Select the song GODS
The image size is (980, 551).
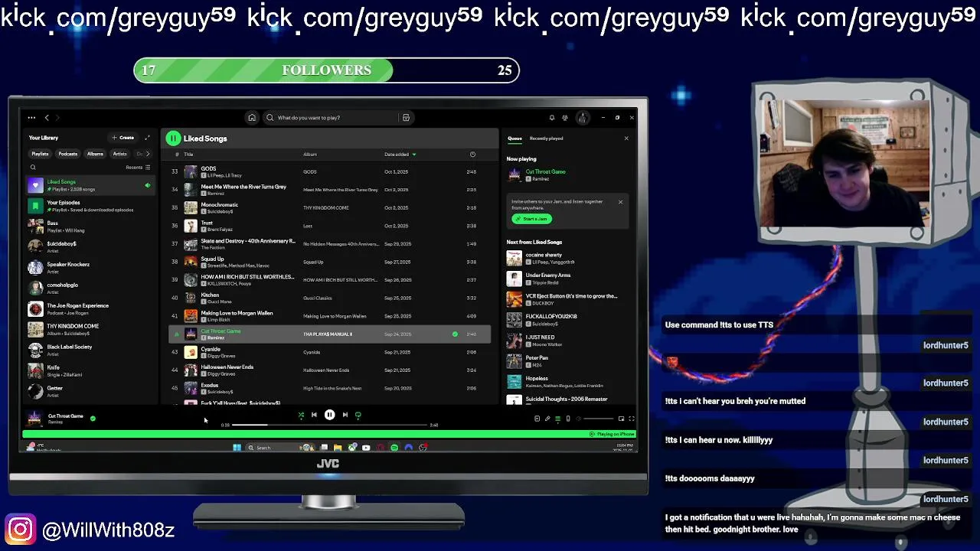point(331,171)
